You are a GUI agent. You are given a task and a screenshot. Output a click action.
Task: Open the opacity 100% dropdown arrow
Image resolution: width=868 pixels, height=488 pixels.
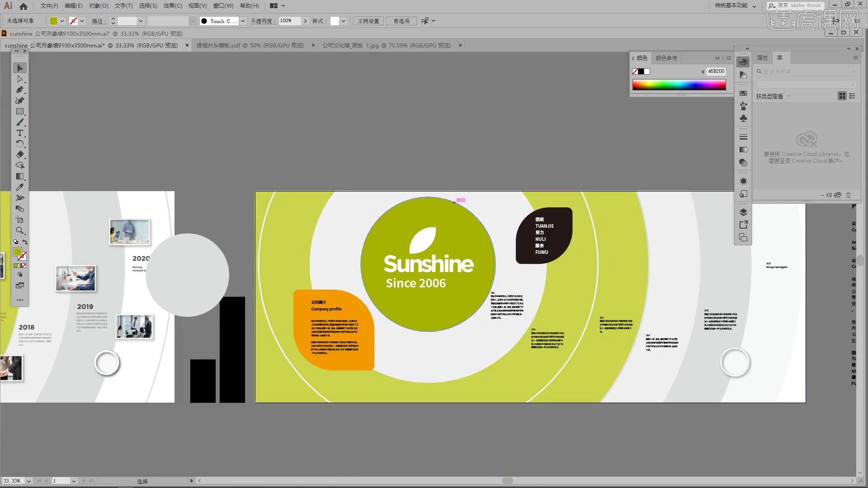[306, 21]
